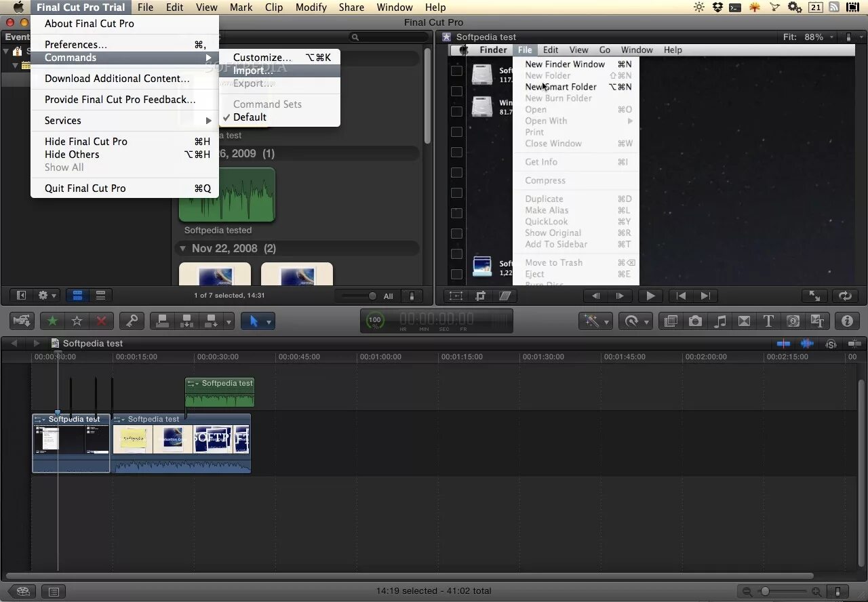Click the Crop icon below the viewer
Viewport: 868px width, 602px height.
(x=481, y=296)
